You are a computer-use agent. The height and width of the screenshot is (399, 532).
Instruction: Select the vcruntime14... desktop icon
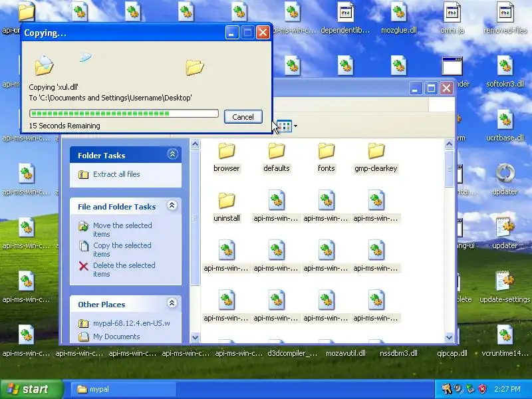(x=505, y=341)
